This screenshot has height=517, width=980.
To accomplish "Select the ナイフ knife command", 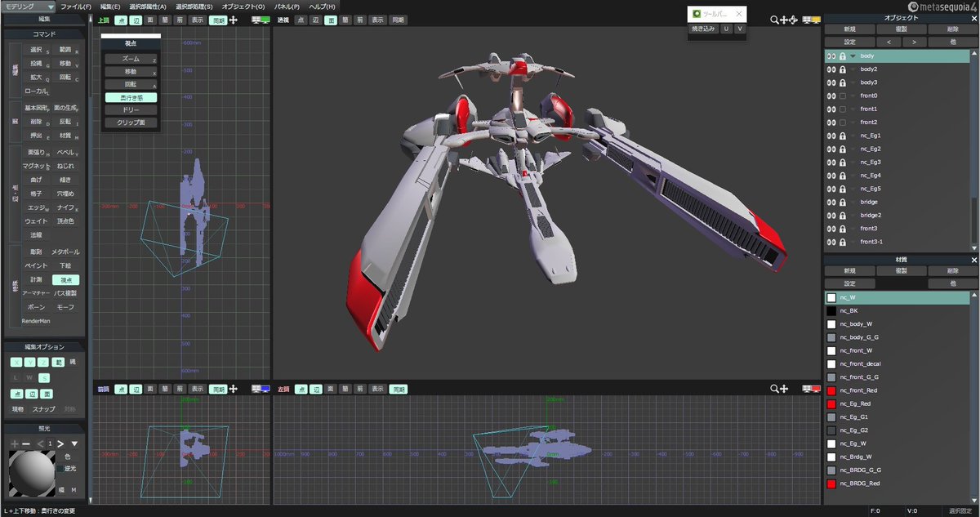I will click(65, 207).
